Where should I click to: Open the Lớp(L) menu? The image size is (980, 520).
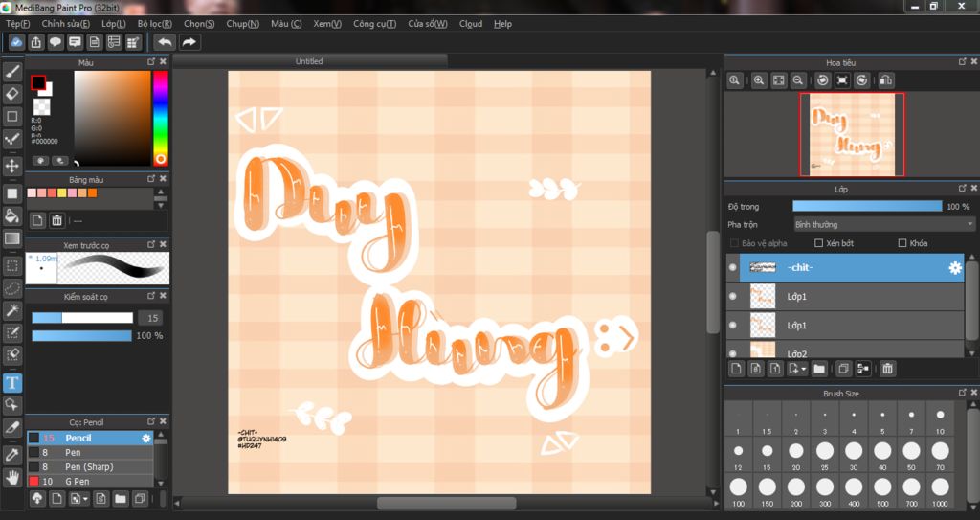click(114, 24)
